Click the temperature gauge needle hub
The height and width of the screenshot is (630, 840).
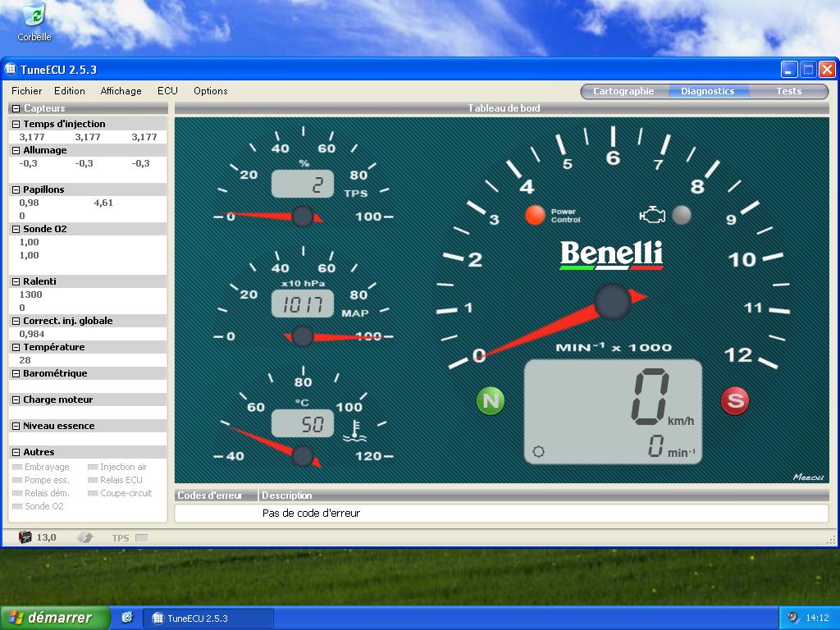(x=302, y=456)
